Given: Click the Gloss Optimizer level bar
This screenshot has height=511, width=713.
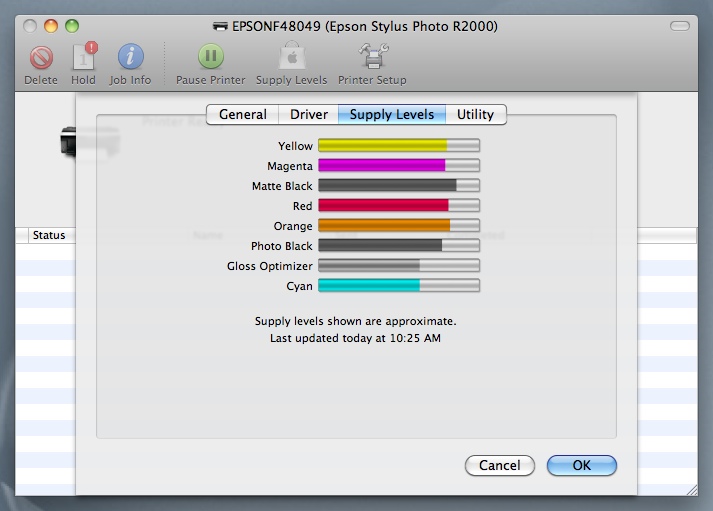Looking at the screenshot, I should click(399, 266).
